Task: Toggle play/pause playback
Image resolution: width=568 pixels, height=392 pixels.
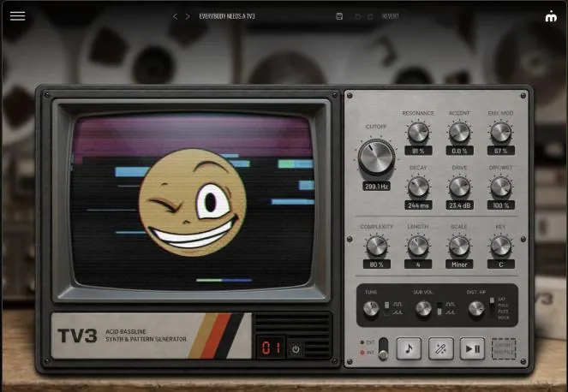Action: (x=472, y=348)
